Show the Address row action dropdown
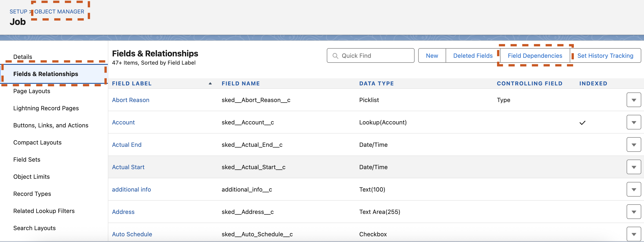This screenshot has height=242, width=644. point(633,212)
